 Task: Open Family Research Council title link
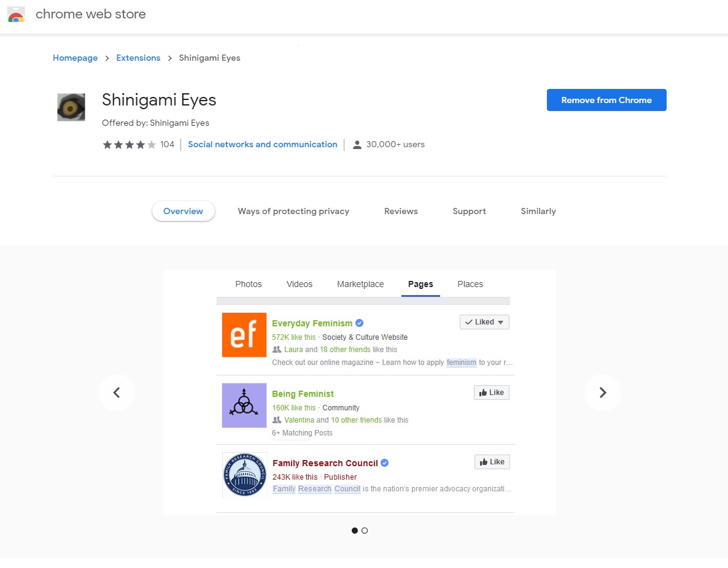point(325,462)
